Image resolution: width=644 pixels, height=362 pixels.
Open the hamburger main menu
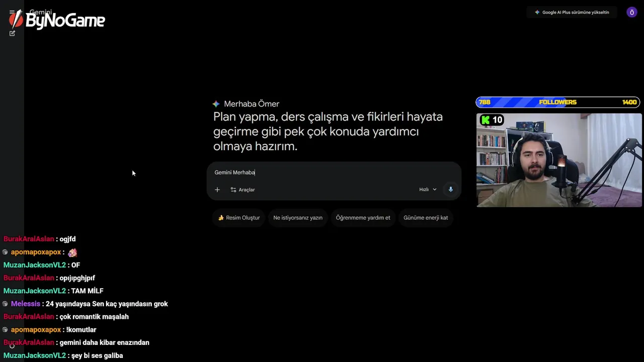12,13
